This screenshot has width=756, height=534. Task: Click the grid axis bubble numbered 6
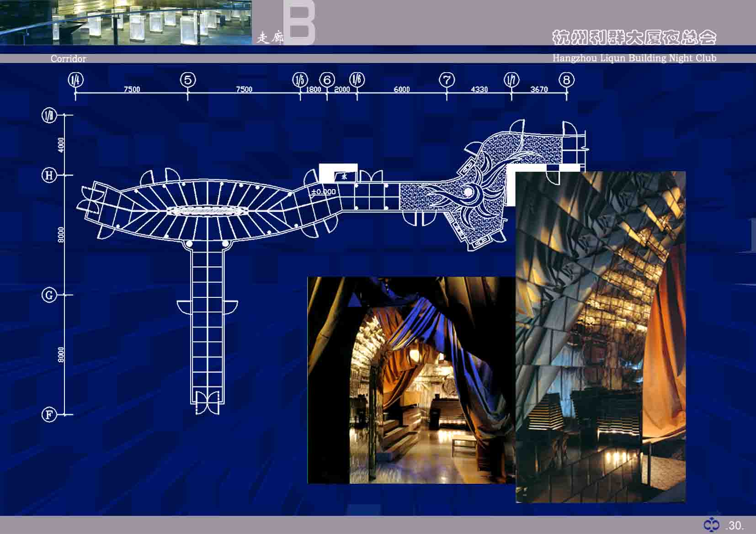coord(327,80)
